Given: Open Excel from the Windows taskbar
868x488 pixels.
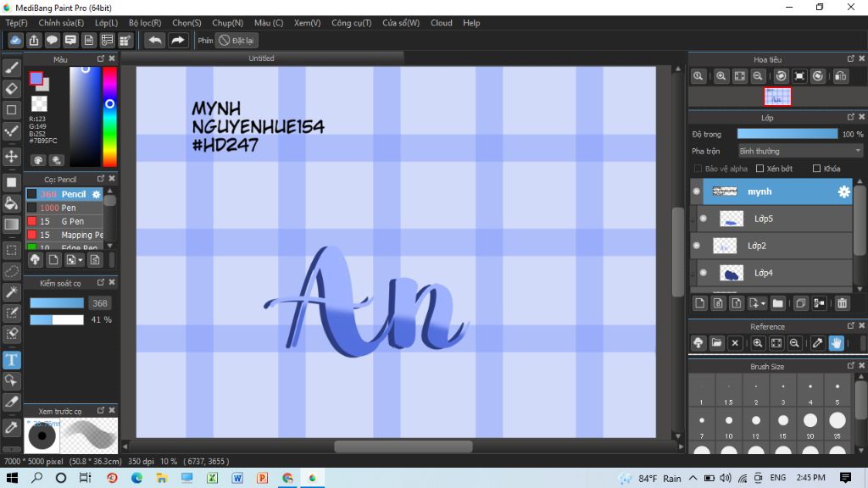Looking at the screenshot, I should click(x=212, y=478).
